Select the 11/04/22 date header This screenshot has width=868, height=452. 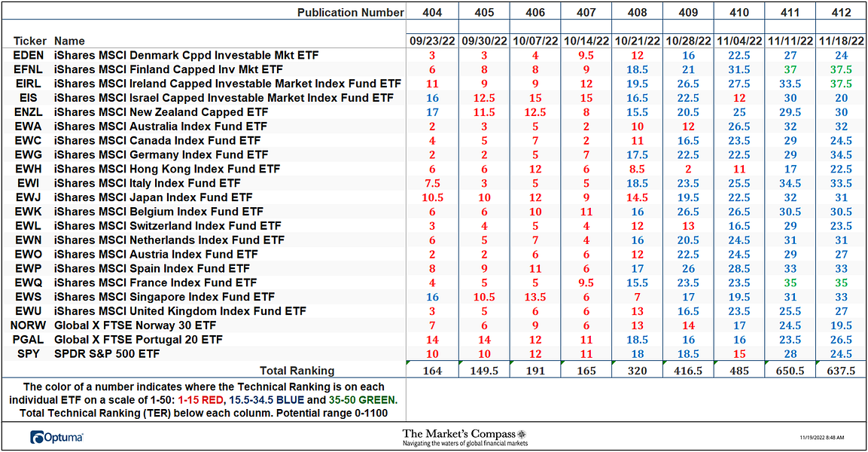coord(739,41)
